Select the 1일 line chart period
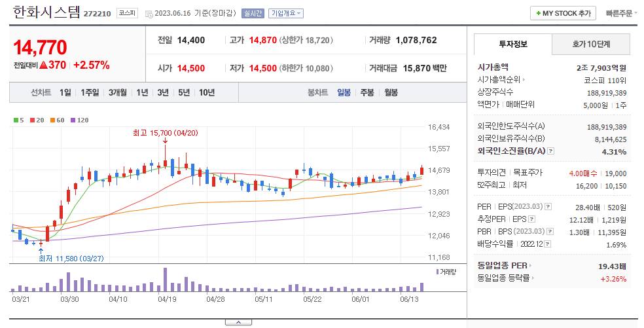The width and height of the screenshot is (644, 328). coord(65,92)
